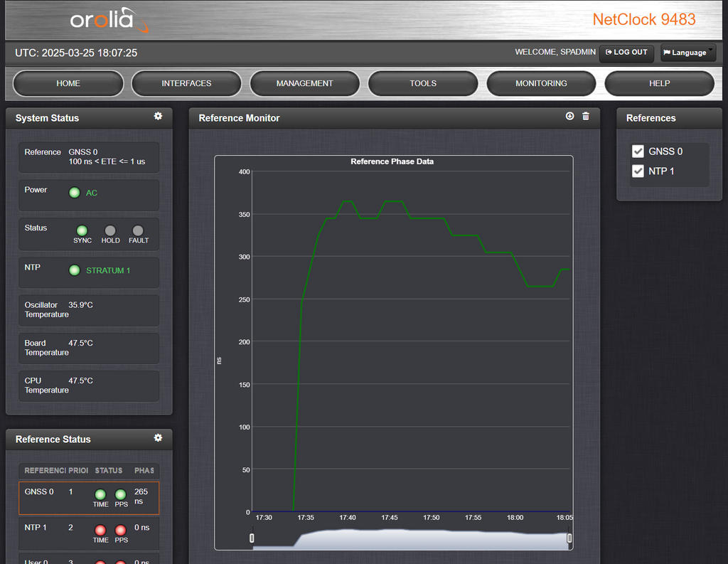Click the 400 label on chart y-axis

pos(245,172)
